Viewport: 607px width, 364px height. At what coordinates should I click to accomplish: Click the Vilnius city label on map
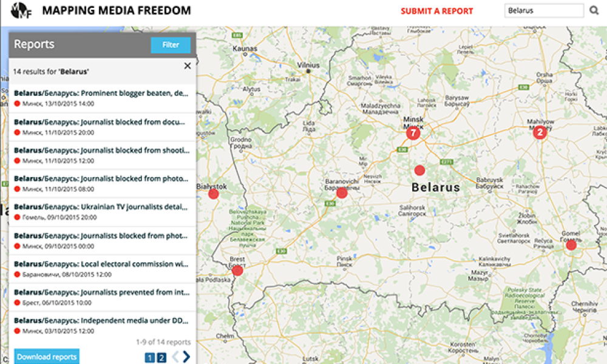point(308,65)
